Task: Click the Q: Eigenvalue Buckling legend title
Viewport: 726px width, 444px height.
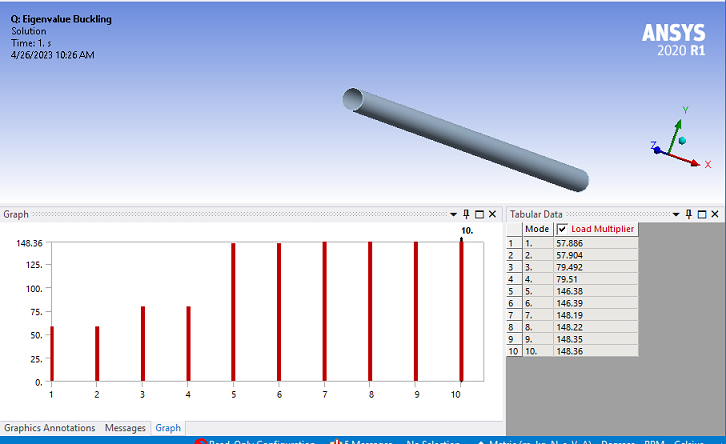Action: (61, 19)
